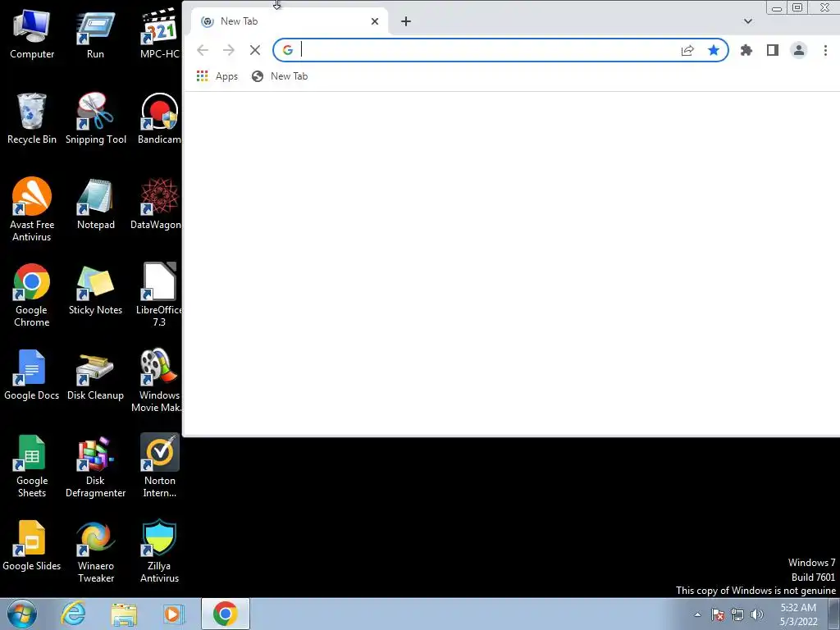Image resolution: width=840 pixels, height=630 pixels.
Task: Select the Snipping Tool shortcut
Action: point(95,118)
